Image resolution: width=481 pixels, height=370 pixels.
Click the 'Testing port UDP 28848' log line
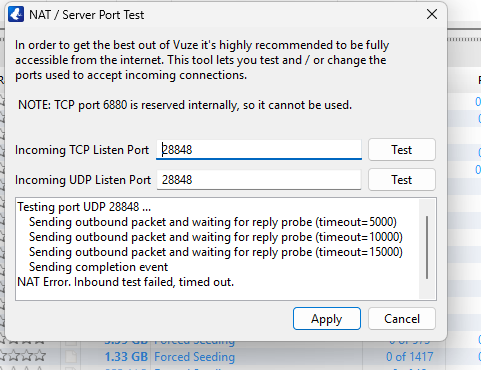pos(84,207)
